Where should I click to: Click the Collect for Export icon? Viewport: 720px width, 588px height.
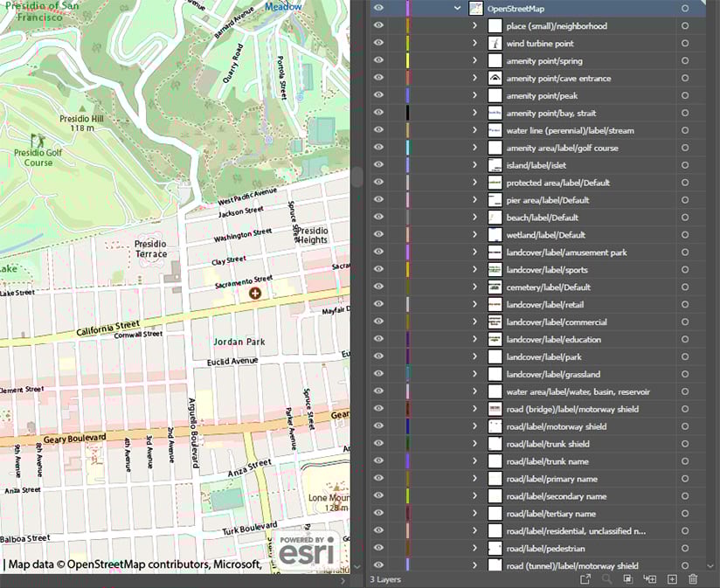pos(586,578)
